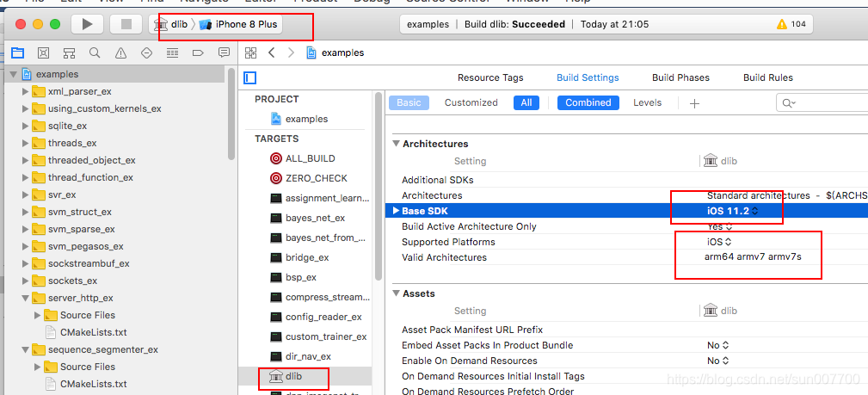The image size is (868, 395).
Task: Open the Symbol navigator
Action: pyautogui.click(x=69, y=53)
